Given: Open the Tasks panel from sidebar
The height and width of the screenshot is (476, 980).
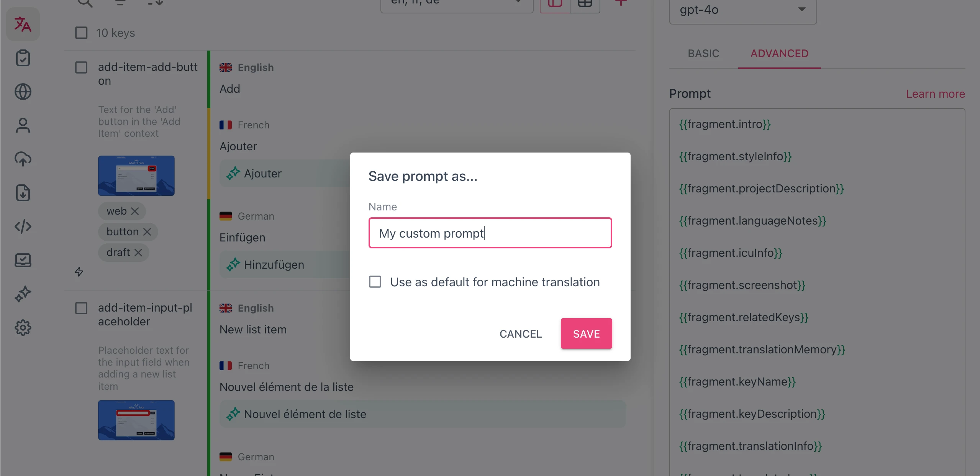Looking at the screenshot, I should click(23, 58).
